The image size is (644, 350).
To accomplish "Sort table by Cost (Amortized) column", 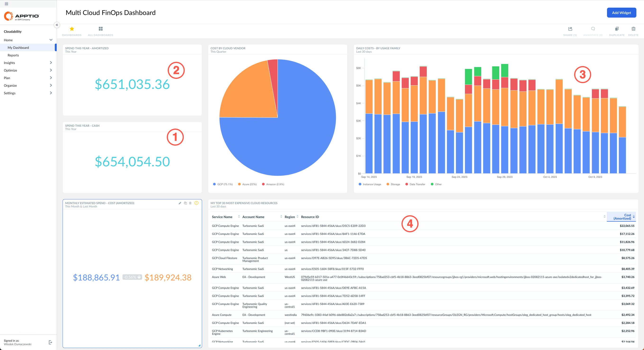I will point(622,217).
